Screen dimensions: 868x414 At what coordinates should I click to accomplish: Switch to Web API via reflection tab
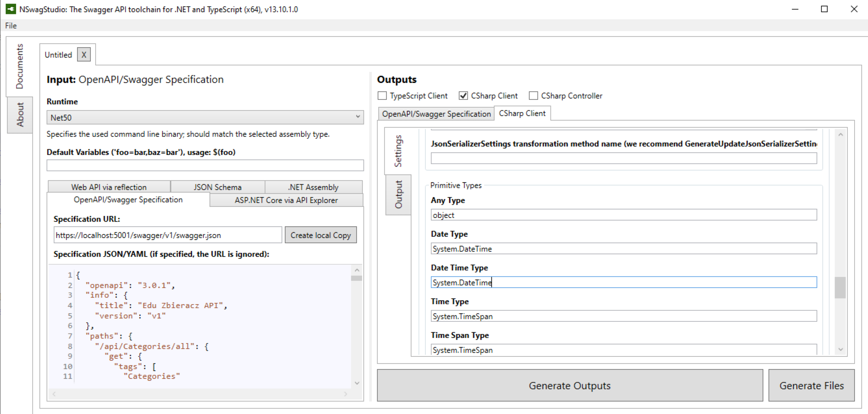tap(109, 187)
